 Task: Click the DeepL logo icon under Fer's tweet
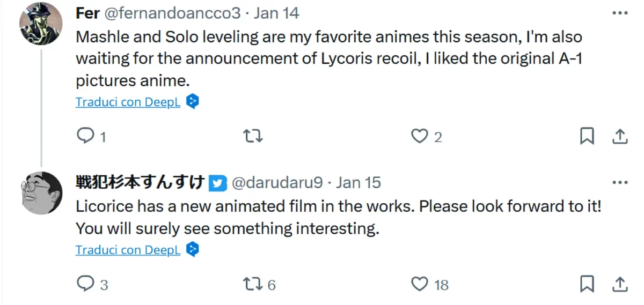pos(193,101)
